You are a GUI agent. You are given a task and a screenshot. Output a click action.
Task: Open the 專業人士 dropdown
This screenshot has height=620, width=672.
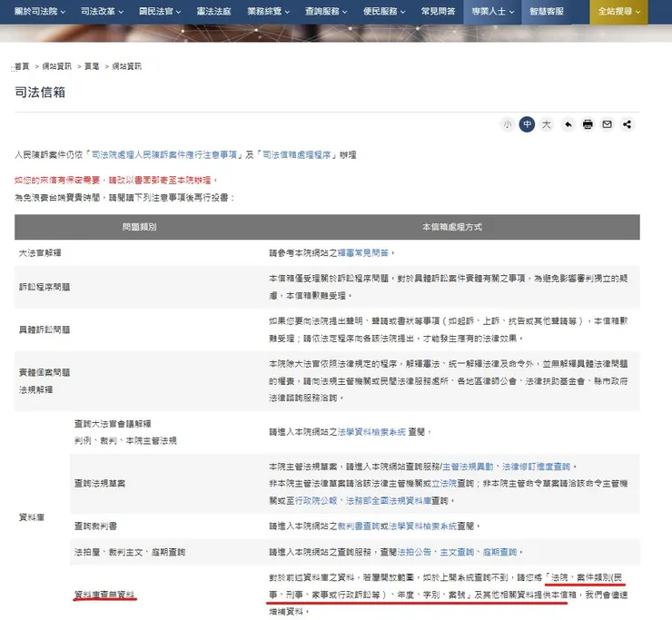pos(492,12)
